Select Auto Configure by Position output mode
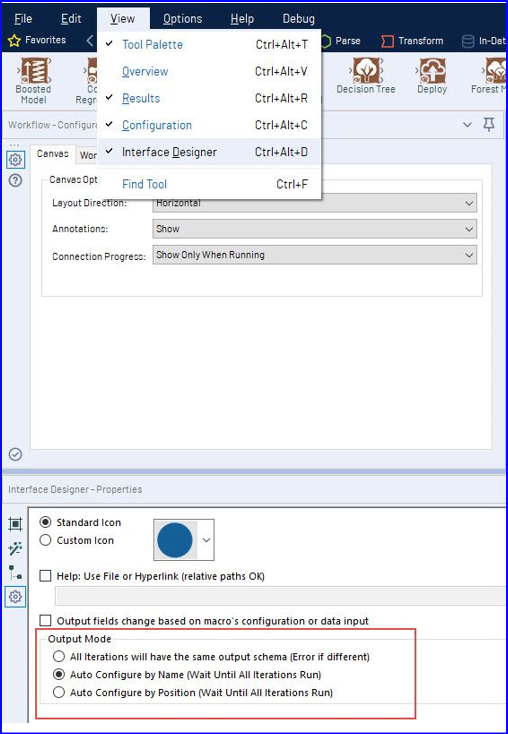508x734 pixels. (x=59, y=692)
